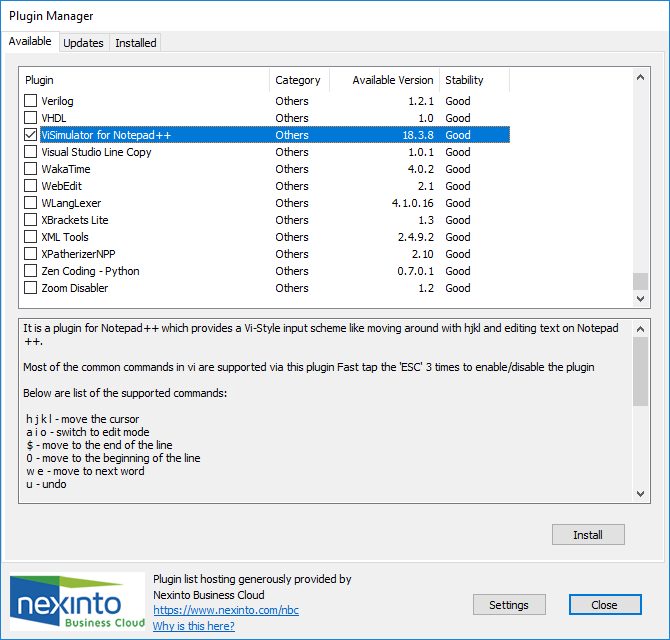Image resolution: width=670 pixels, height=640 pixels.
Task: Check the Verilog plugin checkbox
Action: coord(30,101)
